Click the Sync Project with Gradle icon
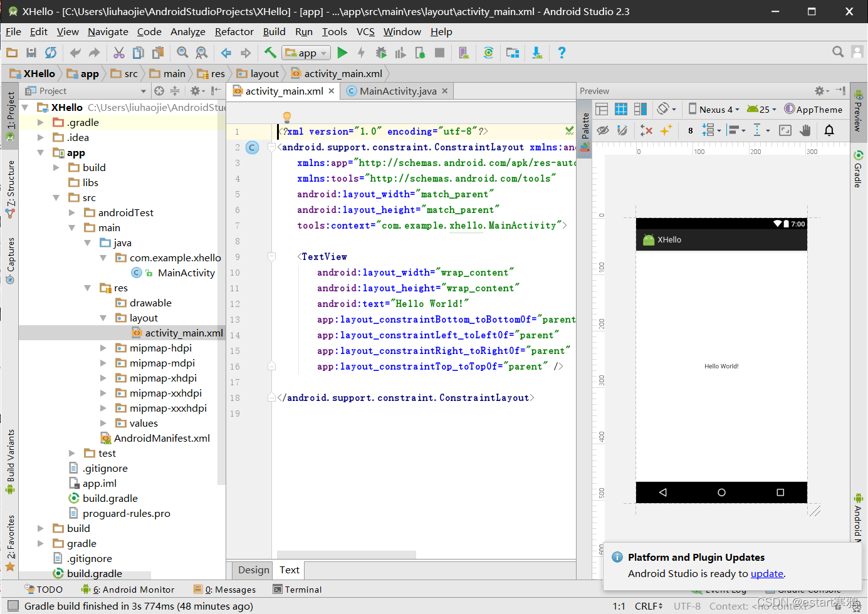Screen dimensions: 868x614 [488, 53]
